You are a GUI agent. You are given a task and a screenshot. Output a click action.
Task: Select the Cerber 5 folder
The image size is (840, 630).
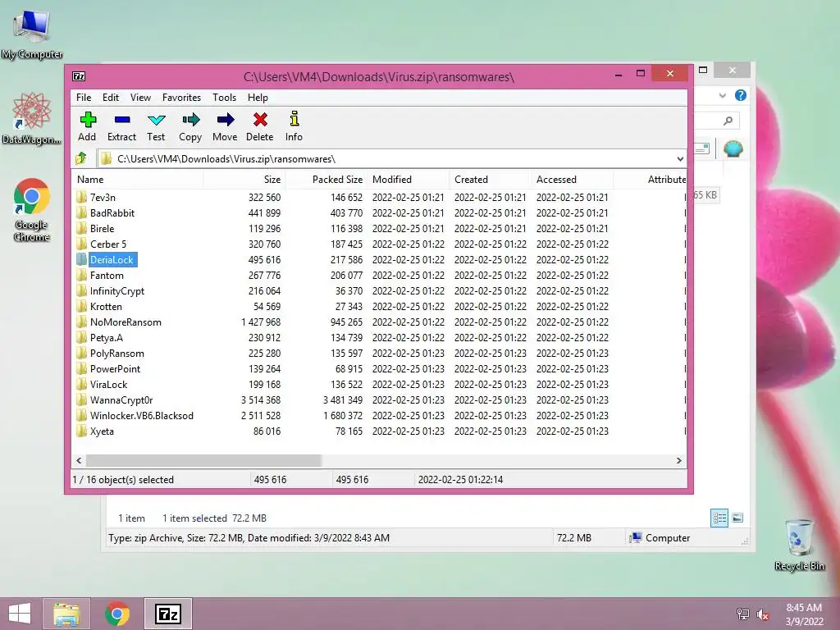[108, 244]
